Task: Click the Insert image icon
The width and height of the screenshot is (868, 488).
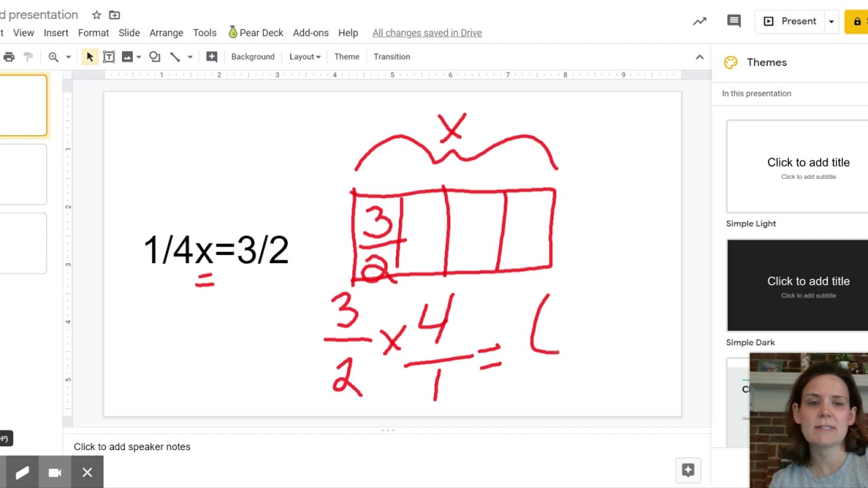Action: [127, 57]
